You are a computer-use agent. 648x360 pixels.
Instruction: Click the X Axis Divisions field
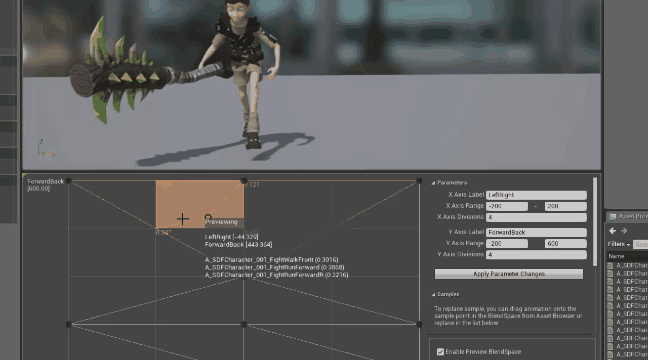(536, 217)
